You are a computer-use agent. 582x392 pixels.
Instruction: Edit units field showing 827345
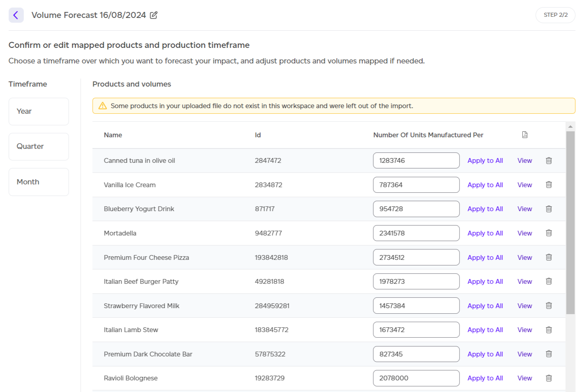[x=416, y=354]
